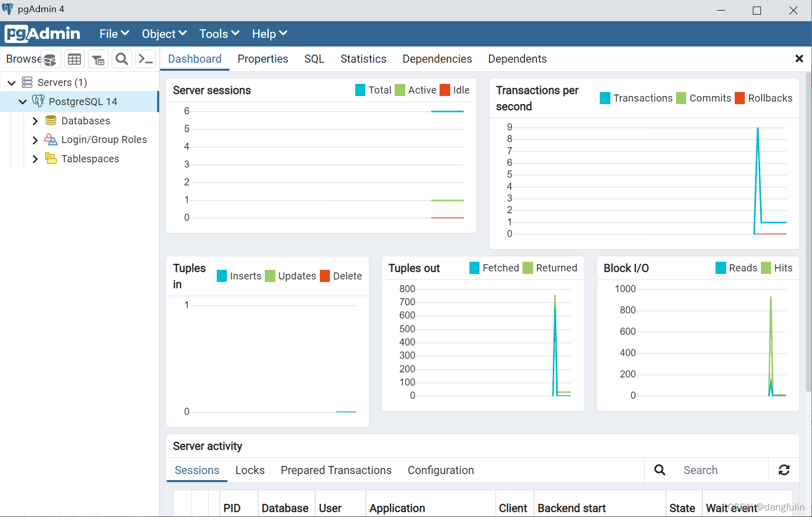Click the Search input field
812x517 pixels.
tap(722, 471)
